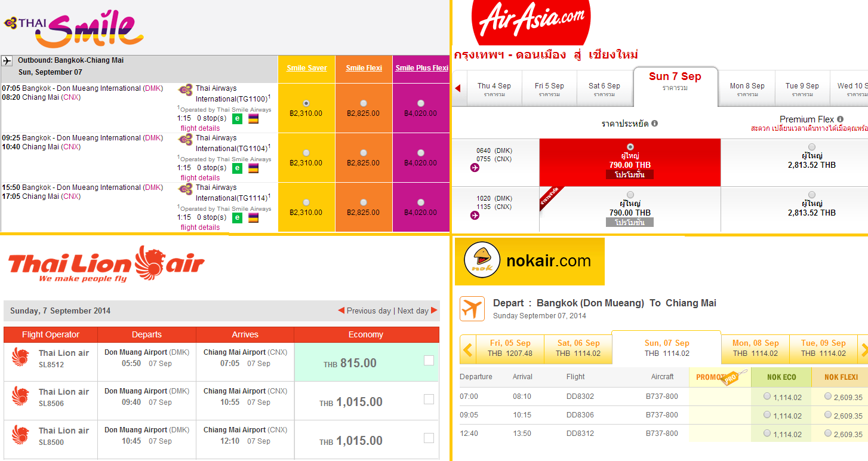Select NOK FLEXI fare for the 12:40 flight
Image resolution: width=868 pixels, height=461 pixels.
pos(828,433)
